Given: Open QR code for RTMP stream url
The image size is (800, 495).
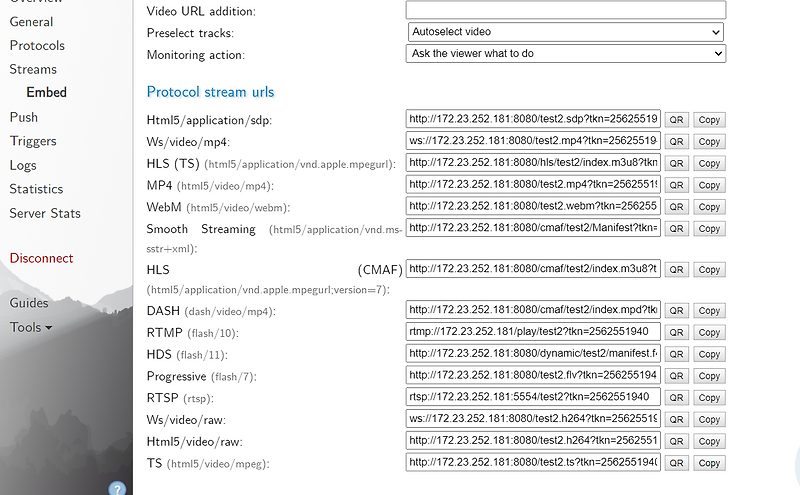Looking at the screenshot, I should pos(677,332).
